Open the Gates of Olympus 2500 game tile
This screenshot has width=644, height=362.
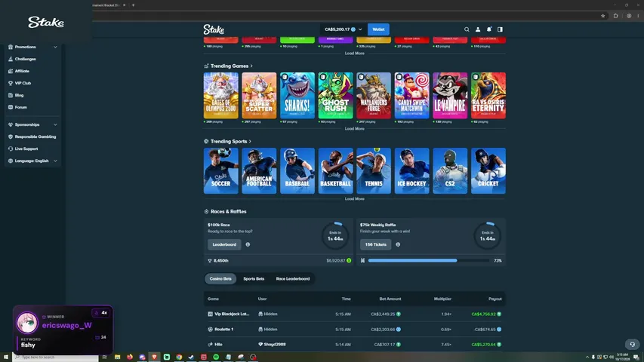coord(221,96)
